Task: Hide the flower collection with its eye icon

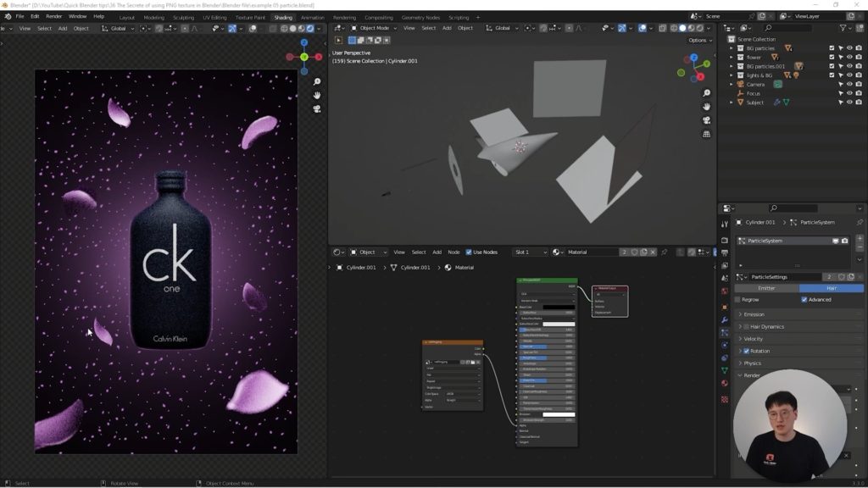Action: pyautogui.click(x=849, y=57)
